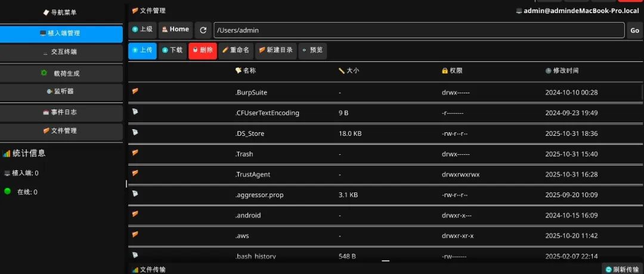Select the .aws folder name
This screenshot has height=274, width=644.
click(242, 236)
